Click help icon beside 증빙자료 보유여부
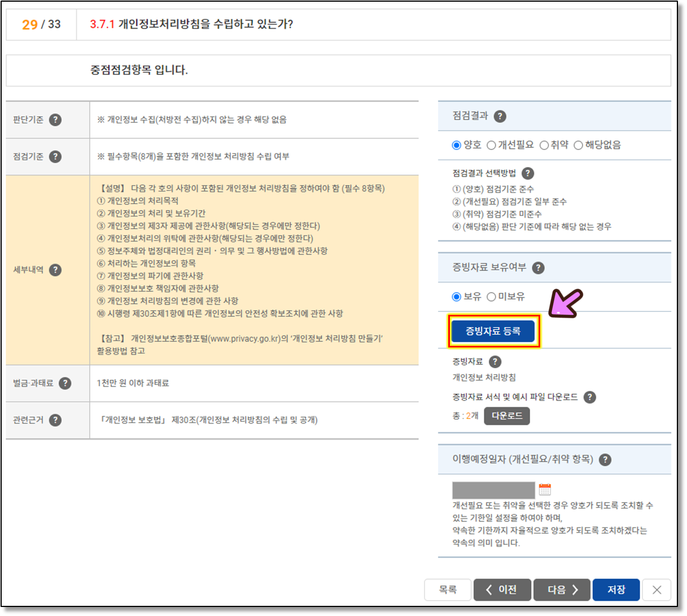Viewport: 687px width, 616px height. pos(539,267)
